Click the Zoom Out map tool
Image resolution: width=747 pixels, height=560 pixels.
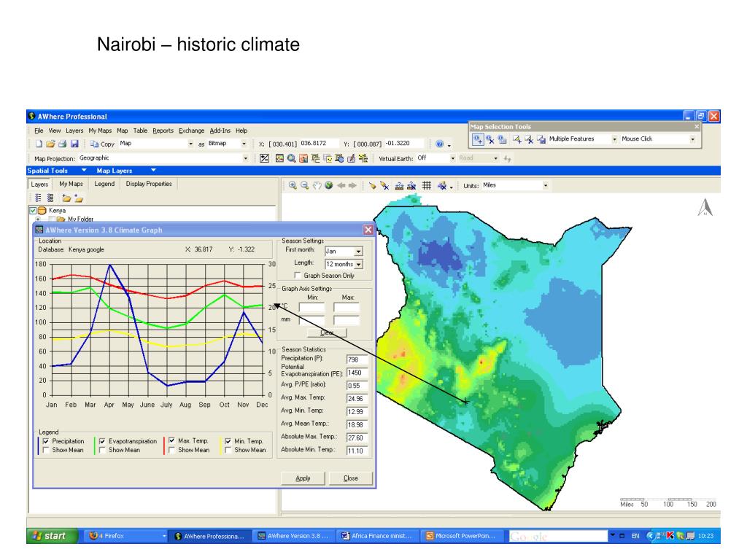(305, 186)
